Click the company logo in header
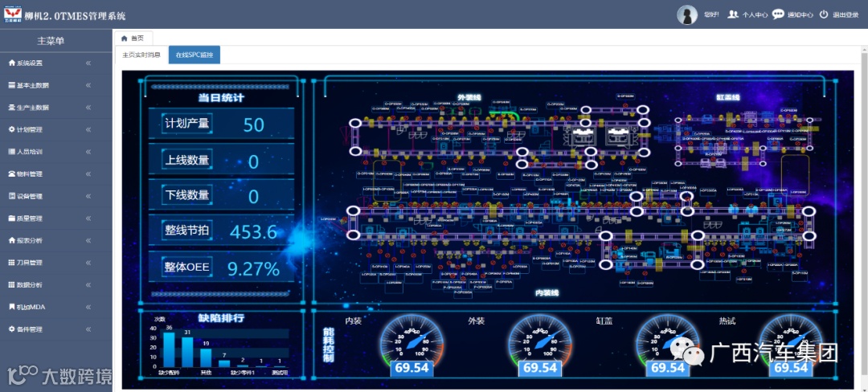Image resolution: width=868 pixels, height=392 pixels. pyautogui.click(x=12, y=14)
